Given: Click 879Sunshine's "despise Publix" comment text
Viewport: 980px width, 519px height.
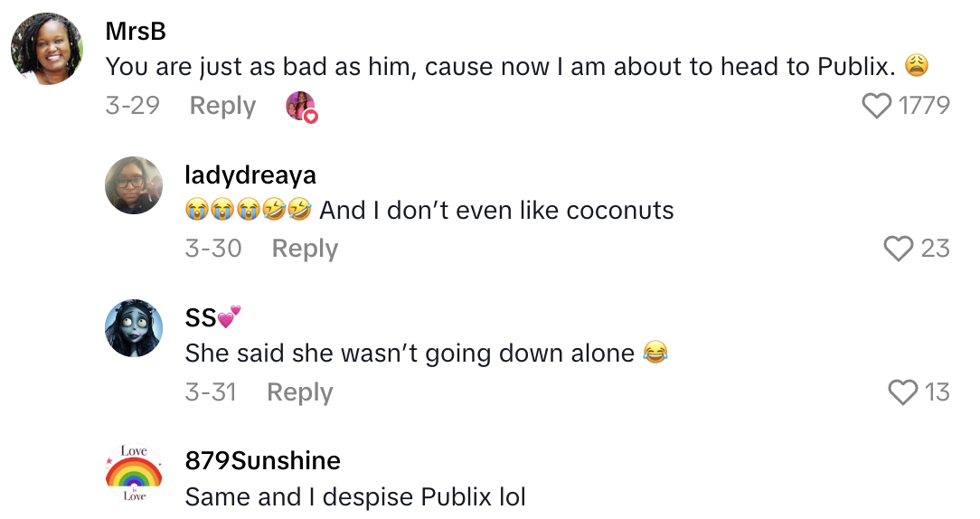Looking at the screenshot, I should click(x=355, y=497).
